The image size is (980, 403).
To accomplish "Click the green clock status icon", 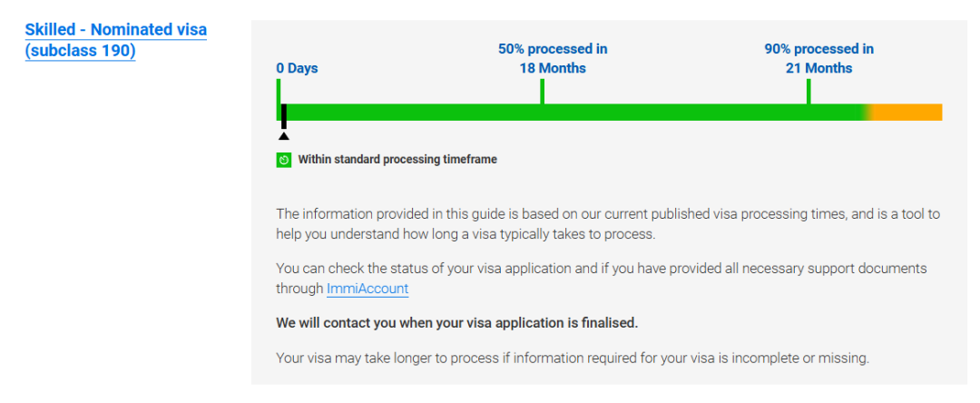I will click(x=284, y=160).
